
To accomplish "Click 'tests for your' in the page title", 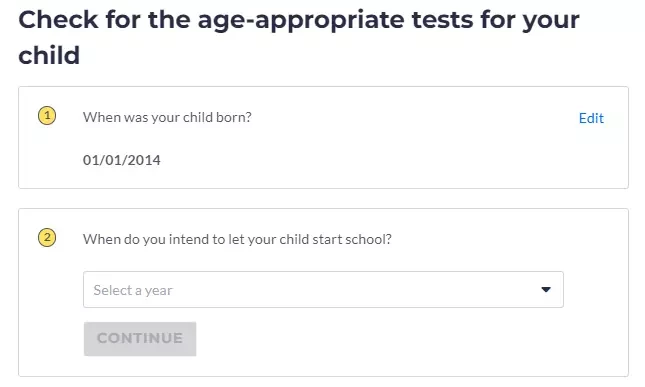I will [x=495, y=21].
